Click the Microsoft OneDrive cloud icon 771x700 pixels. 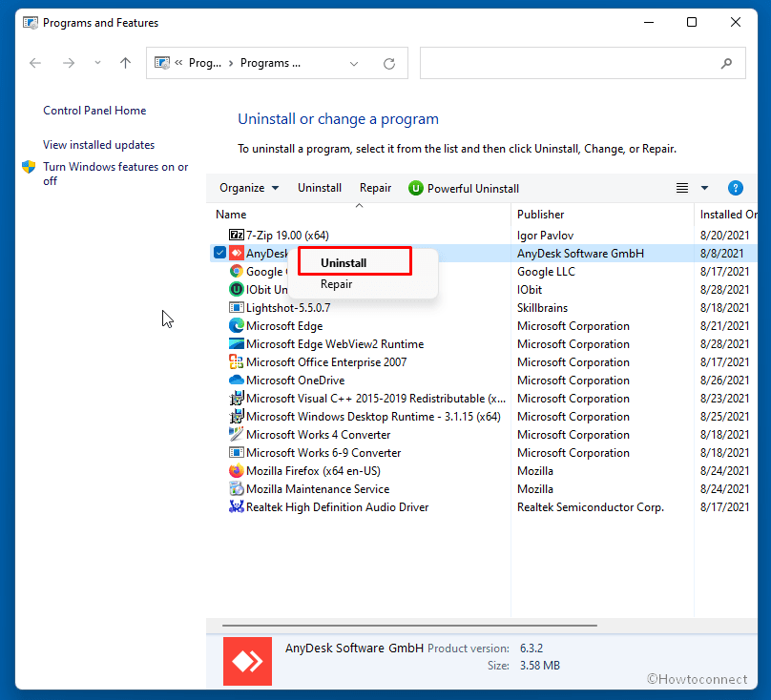[x=237, y=380]
